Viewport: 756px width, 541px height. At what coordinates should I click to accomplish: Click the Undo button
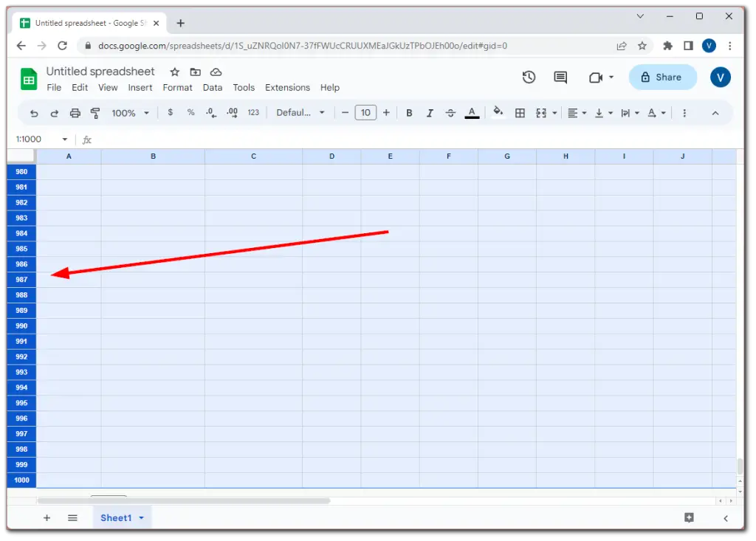(x=34, y=112)
